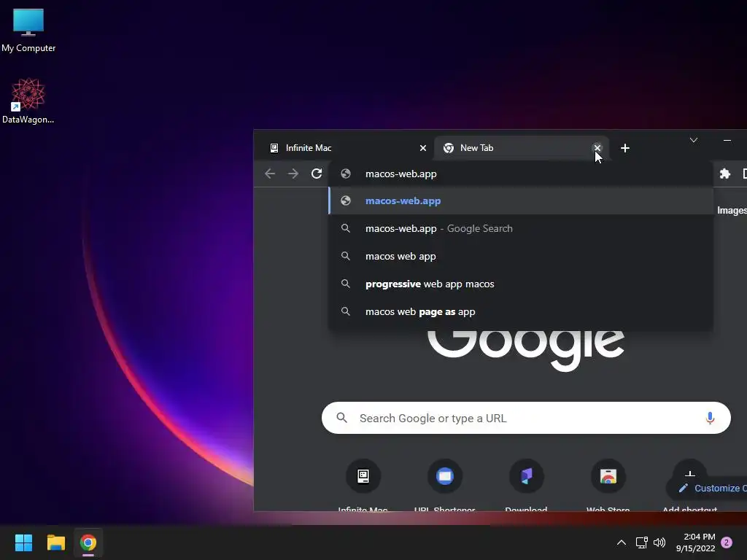
Task: Go back with the back arrow
Action: [270, 174]
